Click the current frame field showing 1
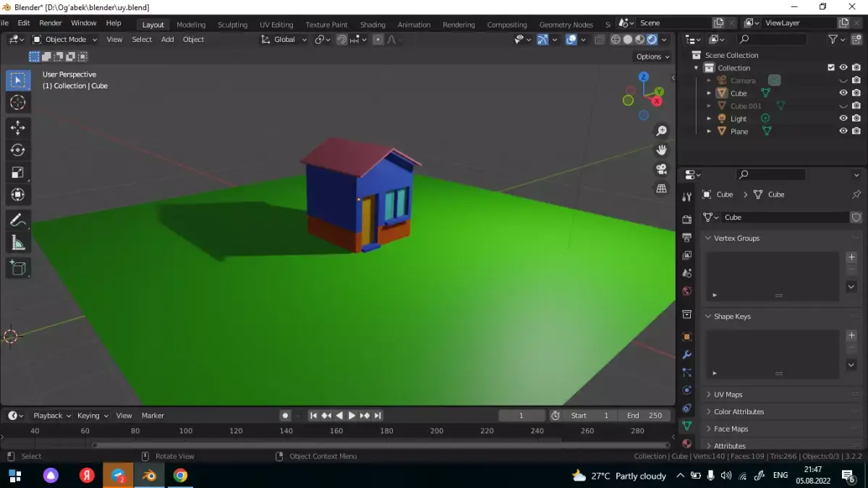The width and height of the screenshot is (868, 488). (522, 416)
